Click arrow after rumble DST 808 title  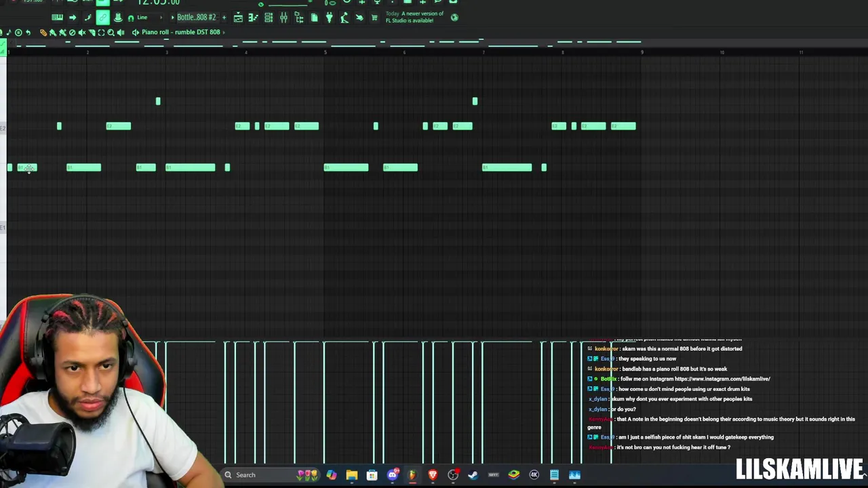pyautogui.click(x=224, y=32)
